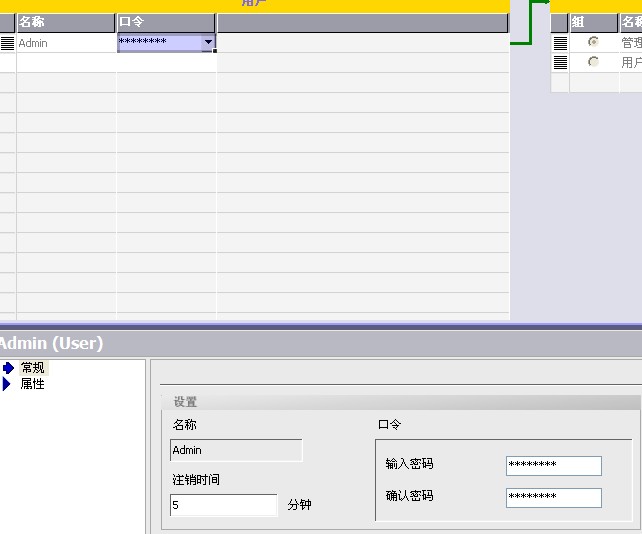
Task: Click row handle icon of 管理 group row
Action: [560, 43]
